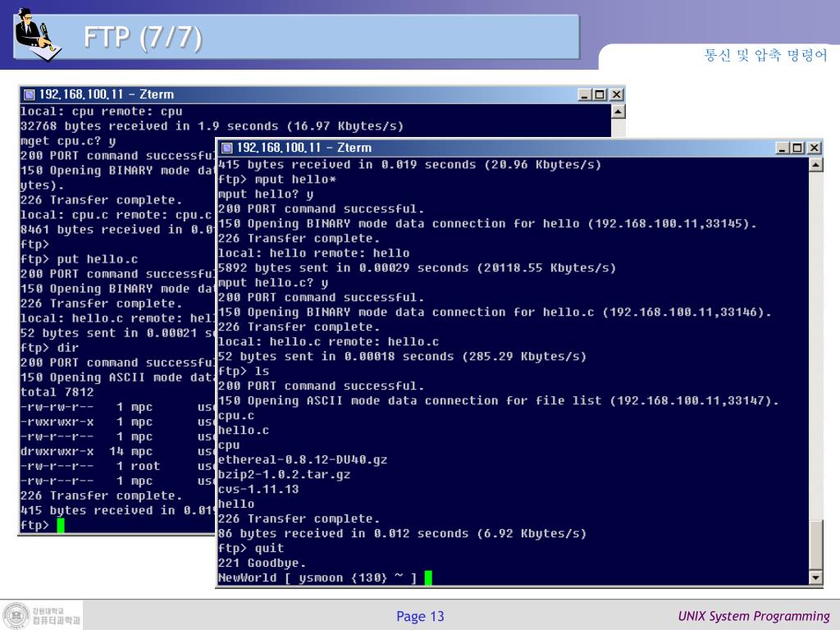The height and width of the screenshot is (630, 840).
Task: Maximize the back Zterm window
Action: point(600,95)
